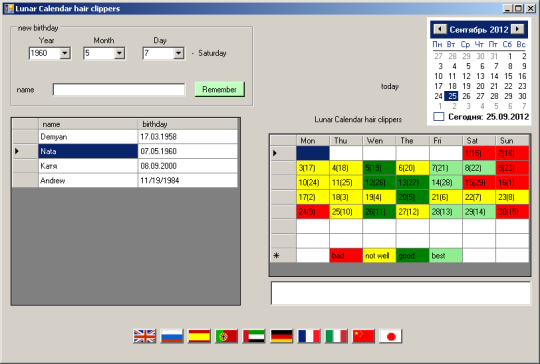Click the Sun column header
Image resolution: width=540 pixels, height=364 pixels.
coord(512,141)
